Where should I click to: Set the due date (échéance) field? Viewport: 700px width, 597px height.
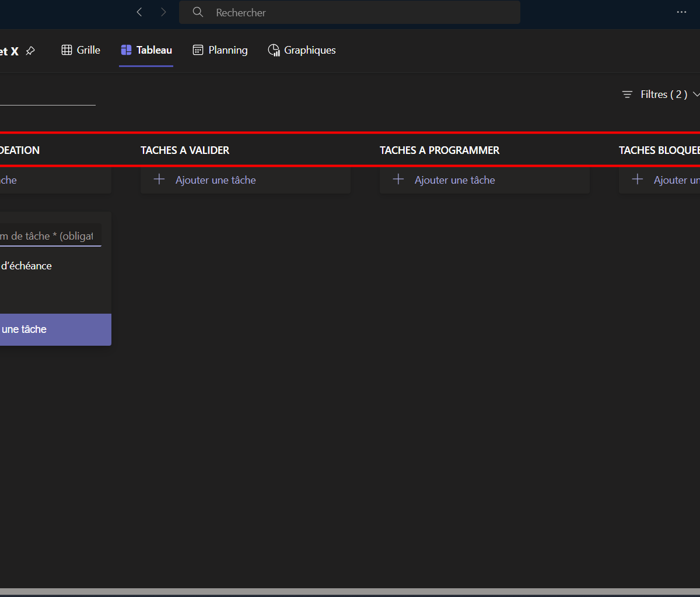click(26, 266)
